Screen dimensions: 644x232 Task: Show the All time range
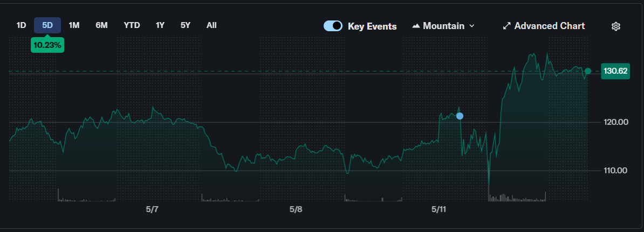click(x=211, y=25)
